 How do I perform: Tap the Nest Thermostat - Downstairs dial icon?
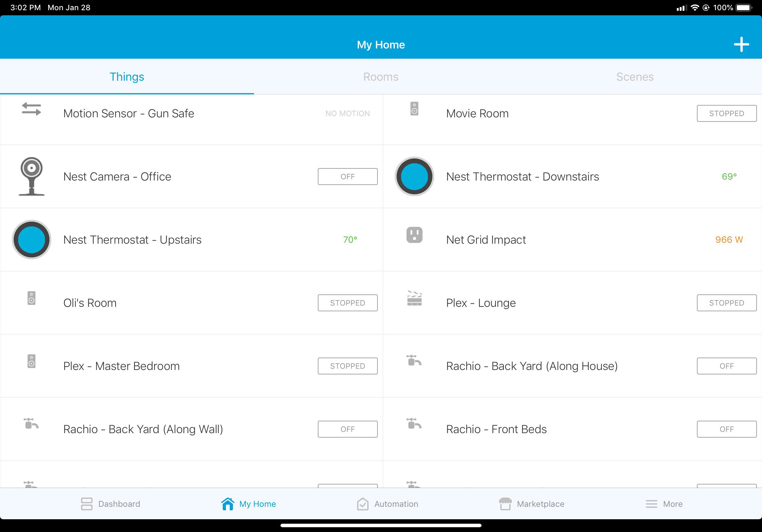414,176
